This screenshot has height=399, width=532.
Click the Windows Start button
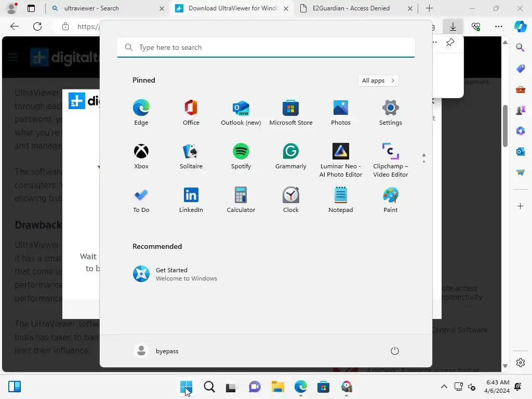click(x=186, y=387)
